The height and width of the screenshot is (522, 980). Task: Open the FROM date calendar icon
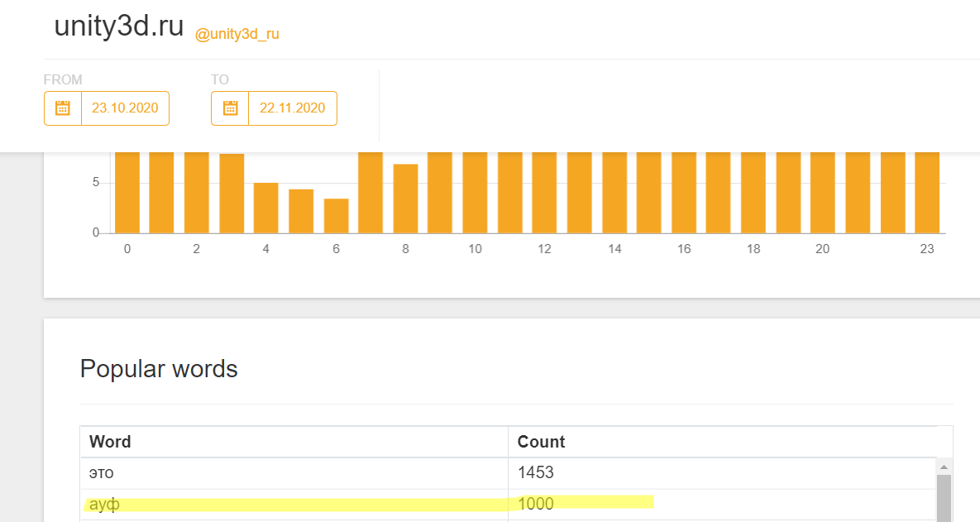63,108
